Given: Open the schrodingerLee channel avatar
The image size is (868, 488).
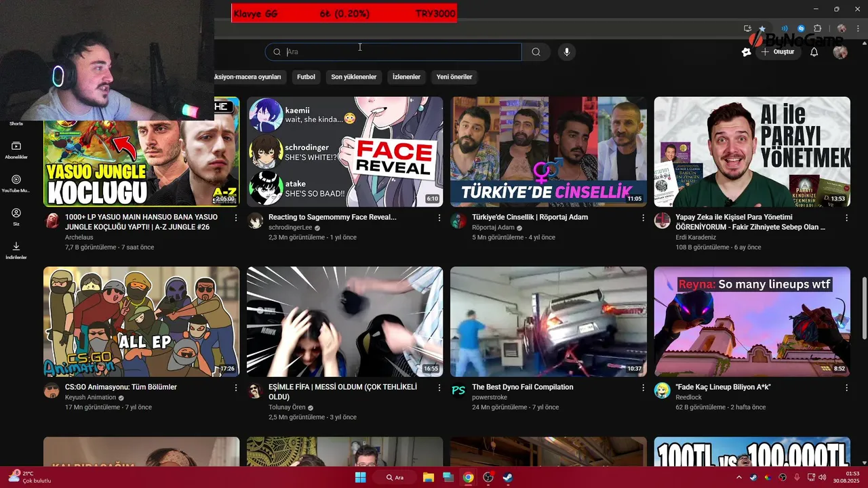Looking at the screenshot, I should [x=255, y=221].
